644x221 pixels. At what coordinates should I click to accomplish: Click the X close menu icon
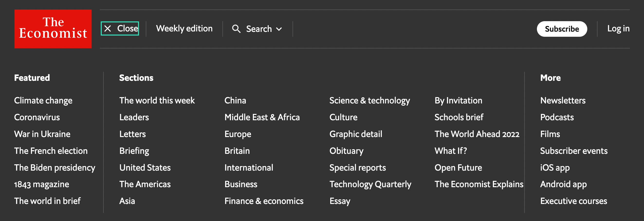(108, 28)
